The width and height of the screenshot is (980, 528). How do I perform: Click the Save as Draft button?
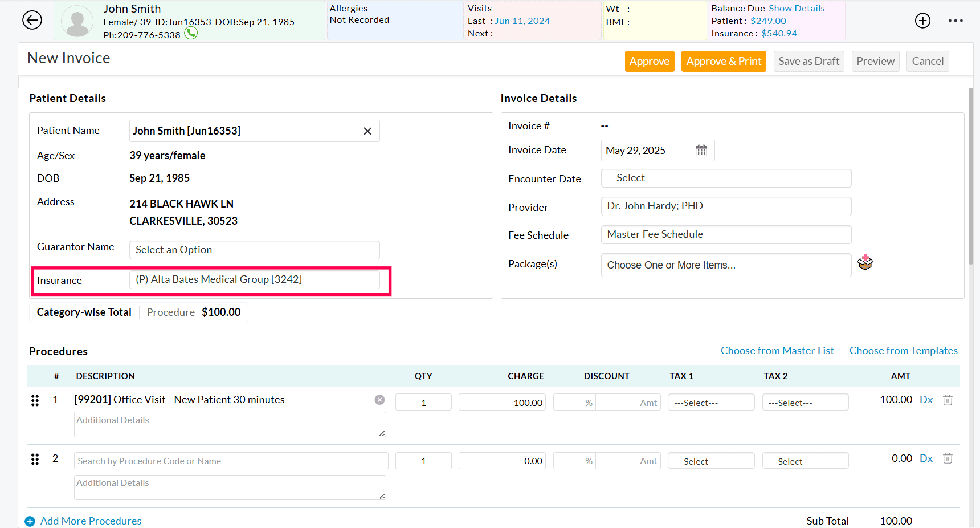point(808,61)
